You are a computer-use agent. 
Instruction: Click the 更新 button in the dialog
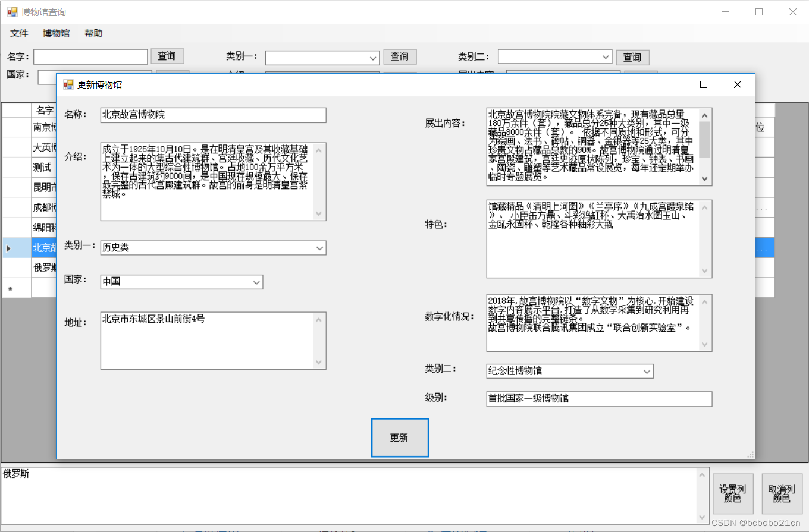pyautogui.click(x=400, y=438)
